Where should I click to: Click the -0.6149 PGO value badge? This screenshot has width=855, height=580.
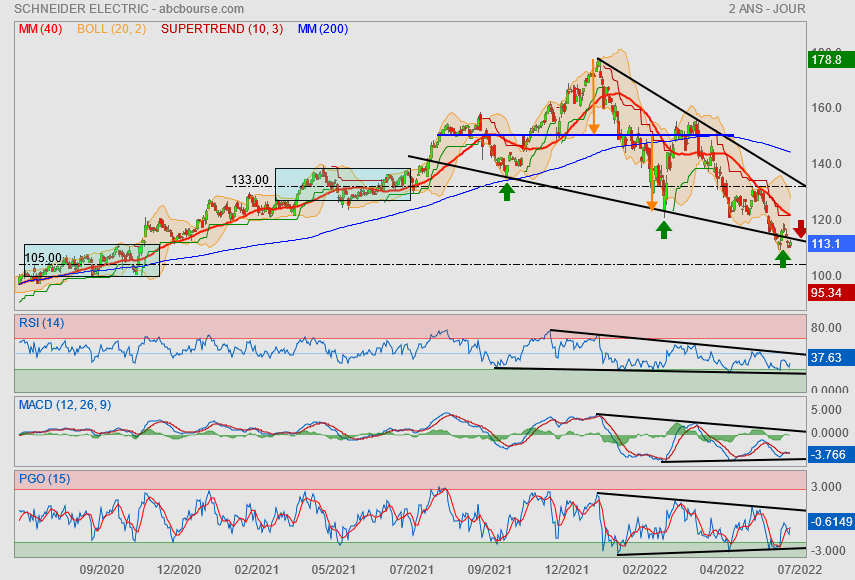tap(831, 522)
